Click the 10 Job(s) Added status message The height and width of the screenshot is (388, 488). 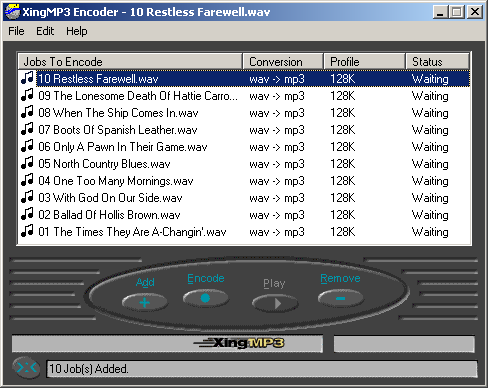(89, 369)
